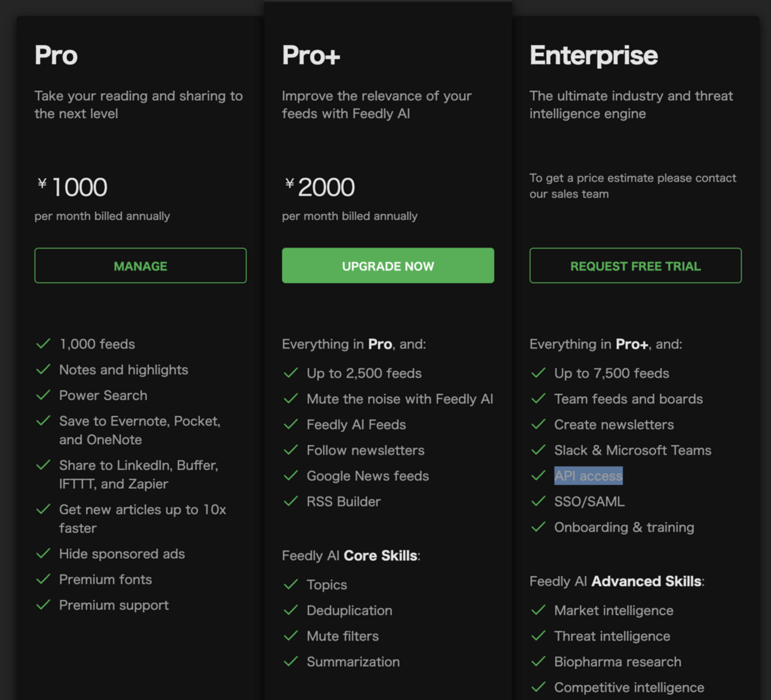Image resolution: width=771 pixels, height=700 pixels.
Task: Click the Feedly AI Feeds feature text
Action: pos(356,425)
